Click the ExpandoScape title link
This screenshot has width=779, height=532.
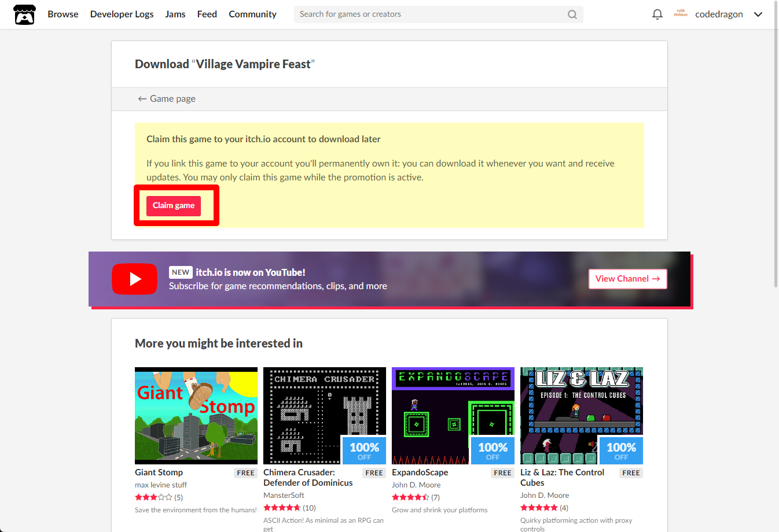click(x=420, y=472)
